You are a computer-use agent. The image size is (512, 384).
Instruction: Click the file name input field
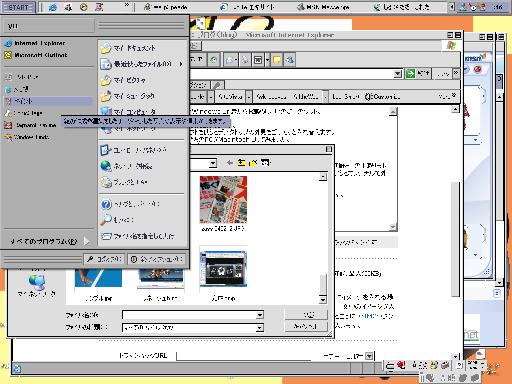tap(190, 315)
